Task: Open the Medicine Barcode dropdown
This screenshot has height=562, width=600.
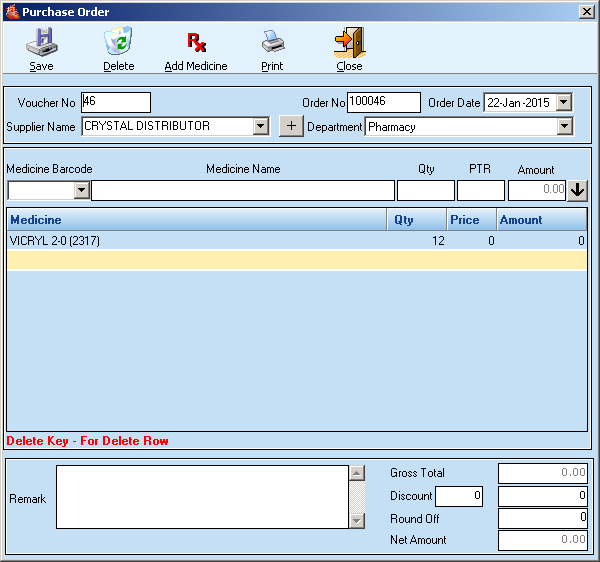Action: (82, 190)
